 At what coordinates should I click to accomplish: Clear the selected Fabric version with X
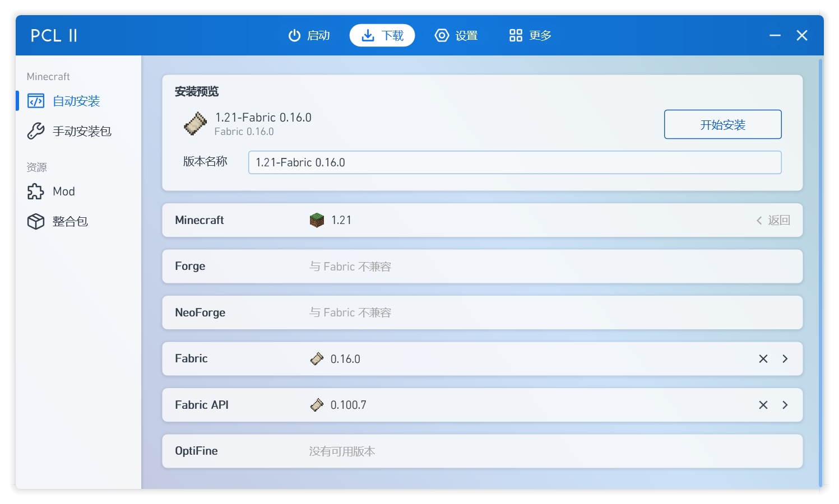[x=763, y=359]
